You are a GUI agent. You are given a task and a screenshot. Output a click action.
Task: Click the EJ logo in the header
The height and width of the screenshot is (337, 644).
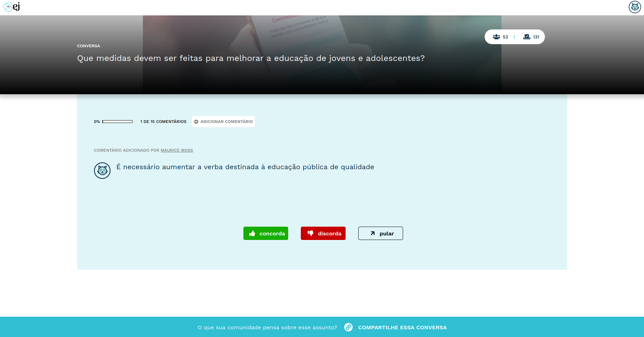point(12,7)
